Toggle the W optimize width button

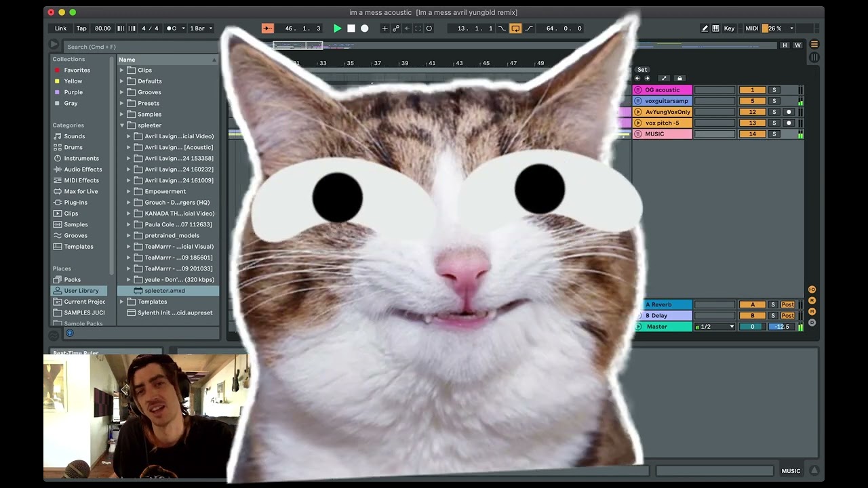797,45
